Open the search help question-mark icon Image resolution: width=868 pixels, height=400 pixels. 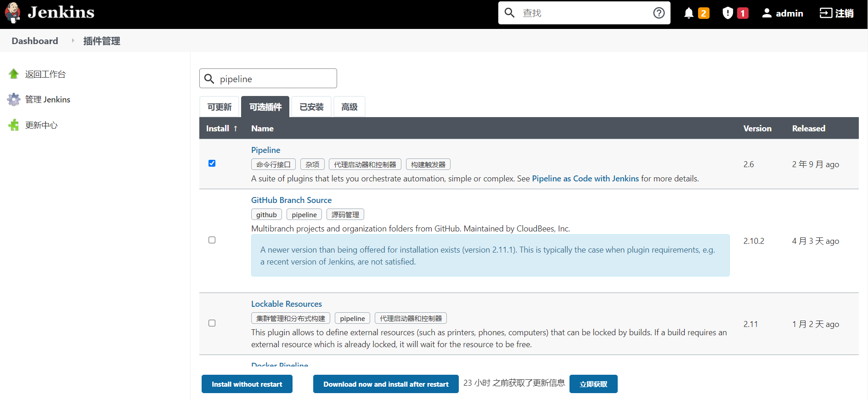click(x=659, y=13)
